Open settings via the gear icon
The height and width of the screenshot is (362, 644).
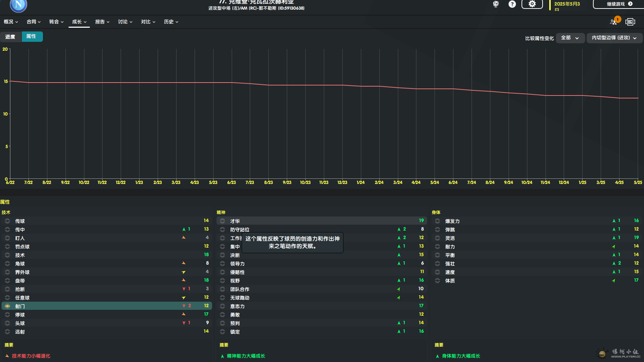532,4
